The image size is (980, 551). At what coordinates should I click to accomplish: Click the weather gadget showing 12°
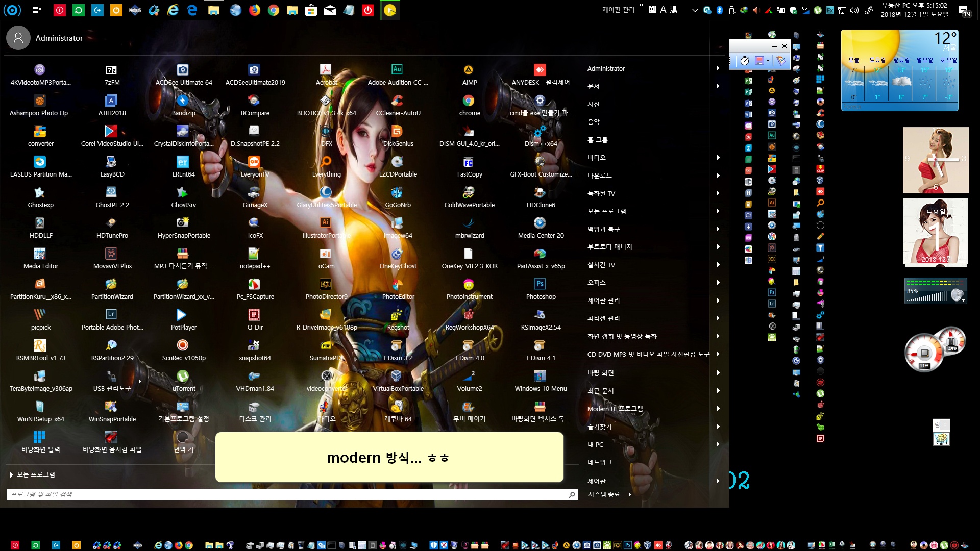[899, 70]
